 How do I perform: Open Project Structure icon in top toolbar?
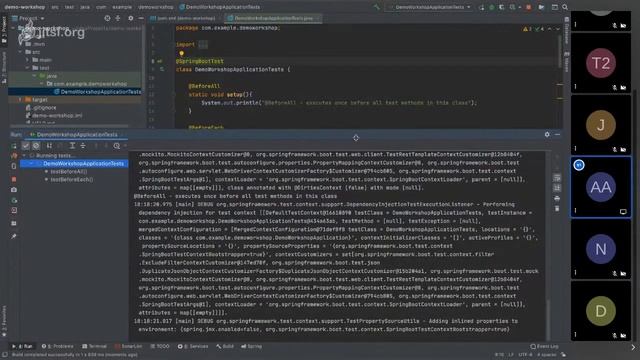pos(541,7)
